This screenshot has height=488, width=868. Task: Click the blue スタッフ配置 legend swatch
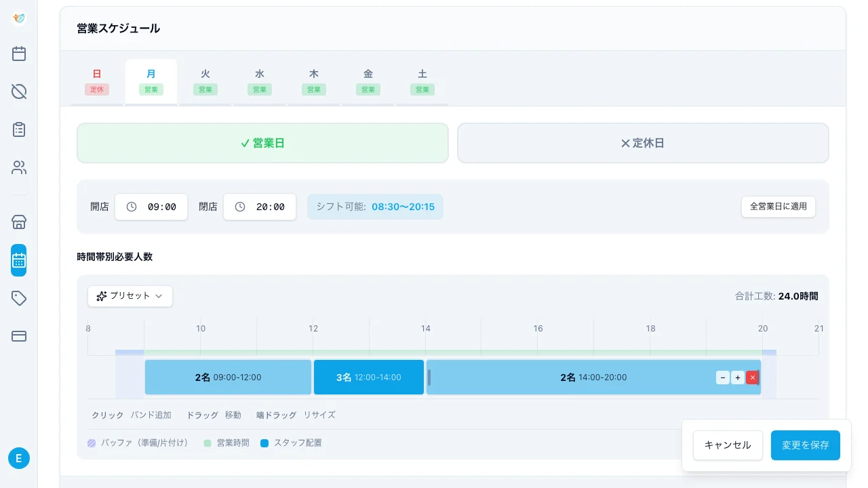coord(264,443)
